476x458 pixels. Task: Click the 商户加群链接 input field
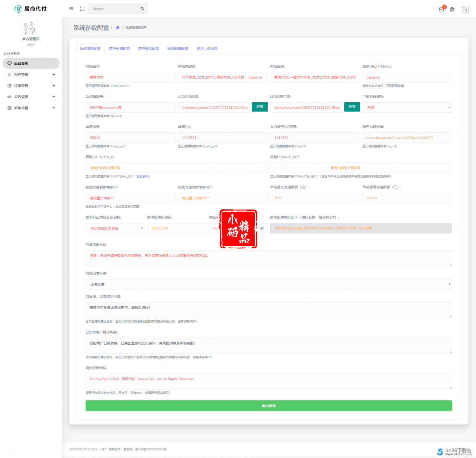(x=407, y=138)
